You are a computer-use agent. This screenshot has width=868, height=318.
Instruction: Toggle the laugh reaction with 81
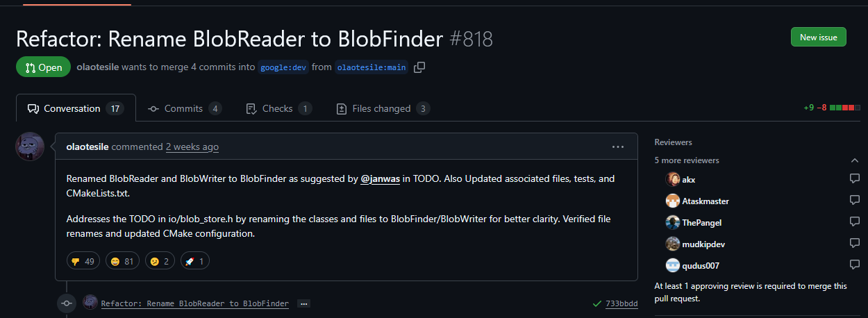coord(122,261)
